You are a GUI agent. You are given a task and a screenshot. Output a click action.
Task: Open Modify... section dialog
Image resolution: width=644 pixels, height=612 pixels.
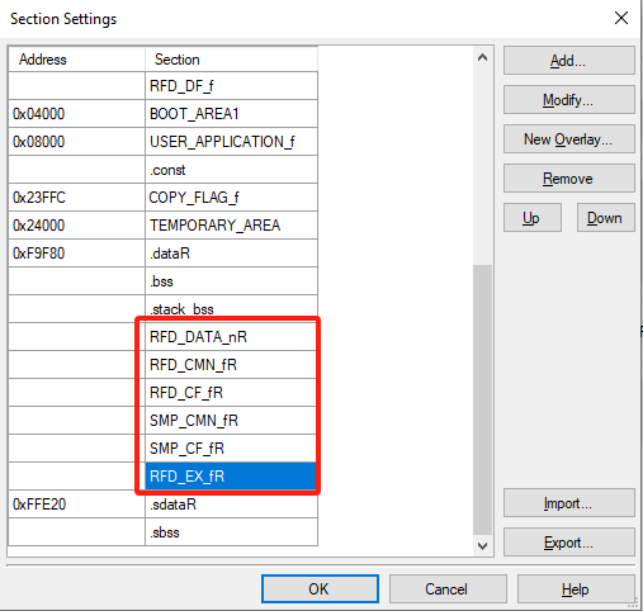coord(569,100)
